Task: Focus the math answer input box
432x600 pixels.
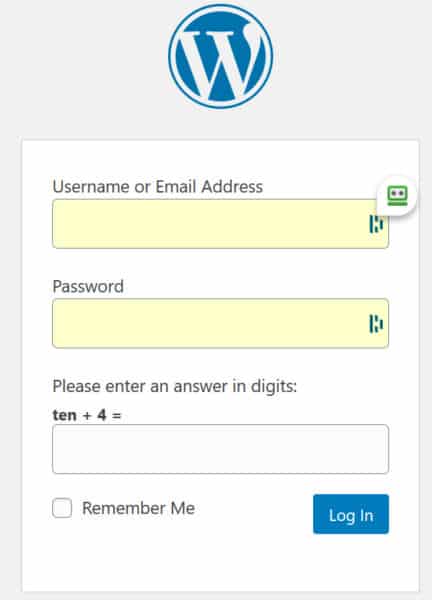Action: [x=220, y=449]
